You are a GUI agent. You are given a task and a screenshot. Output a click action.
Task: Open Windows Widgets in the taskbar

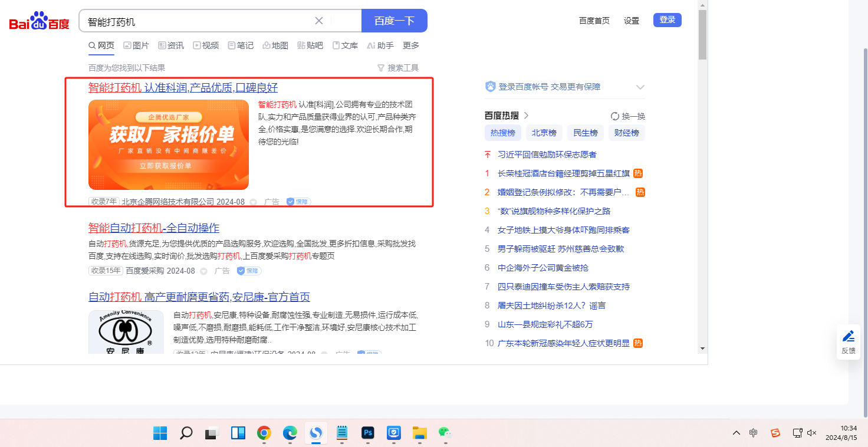coord(238,433)
